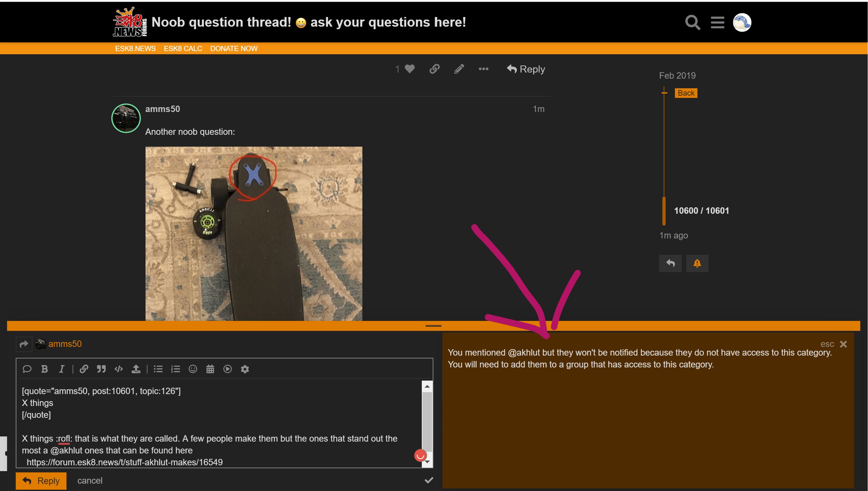Viewport: 868px width, 491px height.
Task: Copy post link with chain icon
Action: 434,69
